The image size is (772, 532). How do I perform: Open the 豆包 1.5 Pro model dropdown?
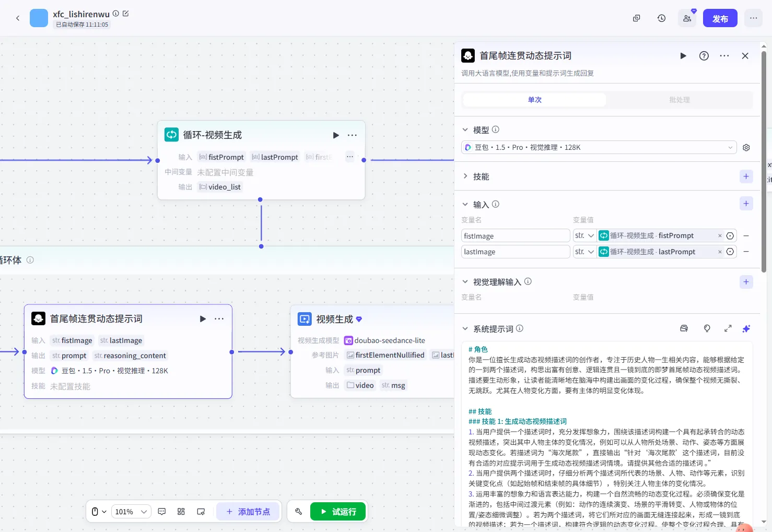pyautogui.click(x=599, y=148)
